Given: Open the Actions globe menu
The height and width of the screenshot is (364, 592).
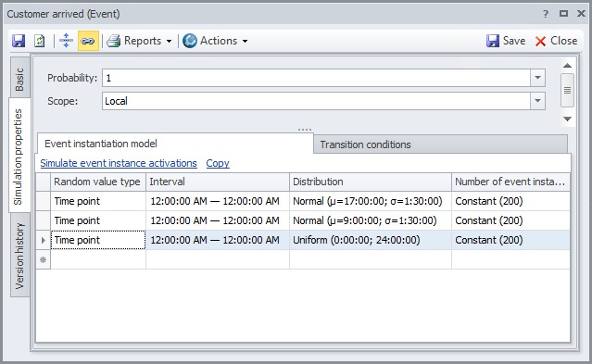Looking at the screenshot, I should point(215,41).
